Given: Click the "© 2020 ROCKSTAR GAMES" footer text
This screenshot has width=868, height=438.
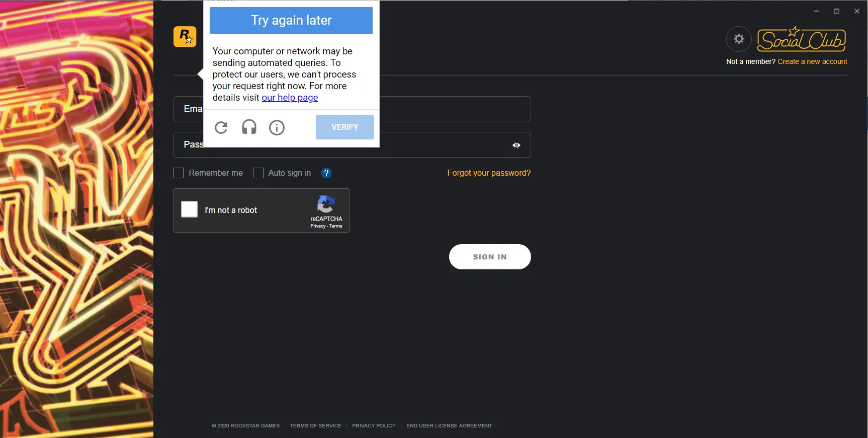Looking at the screenshot, I should tap(245, 426).
